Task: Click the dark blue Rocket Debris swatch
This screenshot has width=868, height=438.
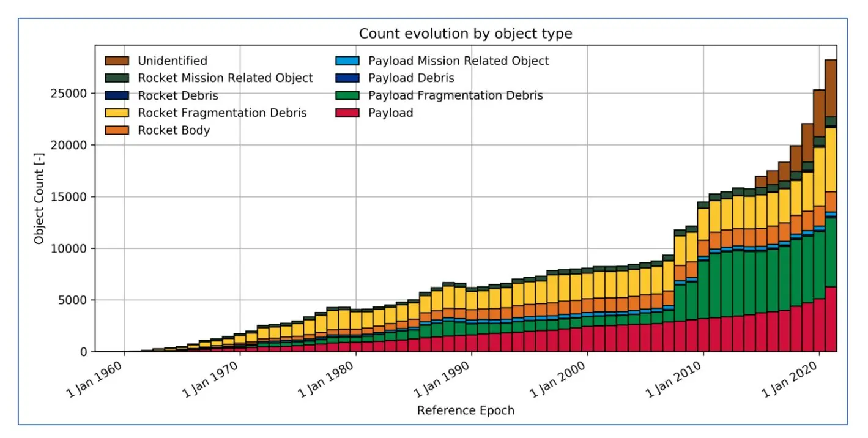Action: [x=117, y=95]
